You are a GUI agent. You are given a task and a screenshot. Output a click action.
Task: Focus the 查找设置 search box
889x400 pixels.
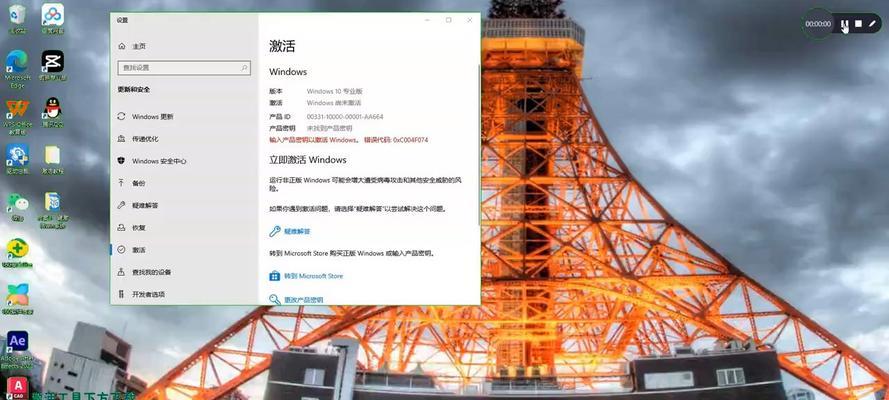point(184,67)
